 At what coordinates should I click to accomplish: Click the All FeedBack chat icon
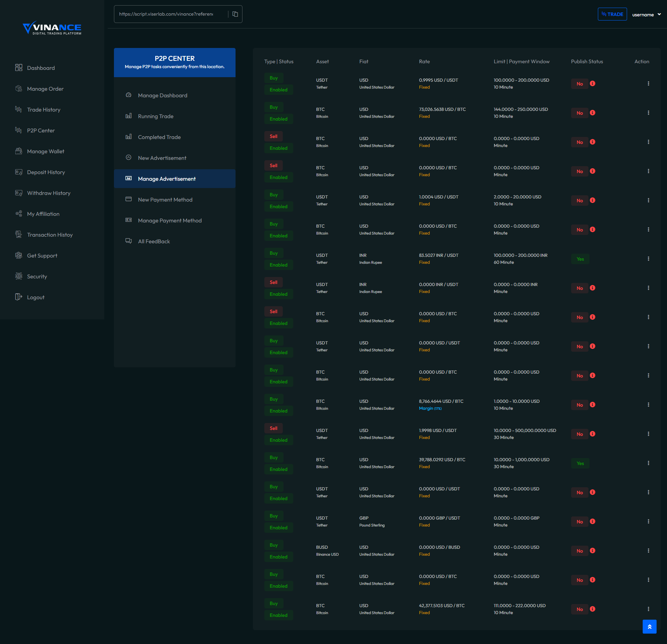[129, 241]
